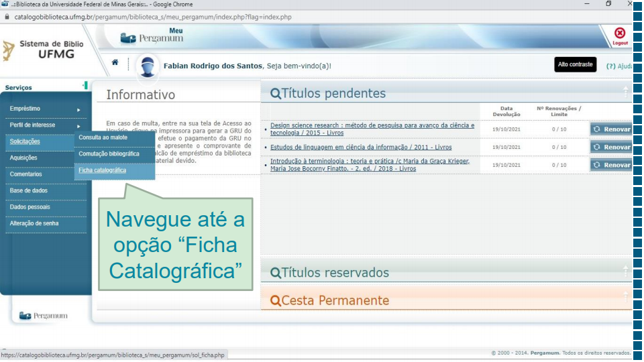
Task: Toggle the Alto contraste mode
Action: click(x=575, y=64)
